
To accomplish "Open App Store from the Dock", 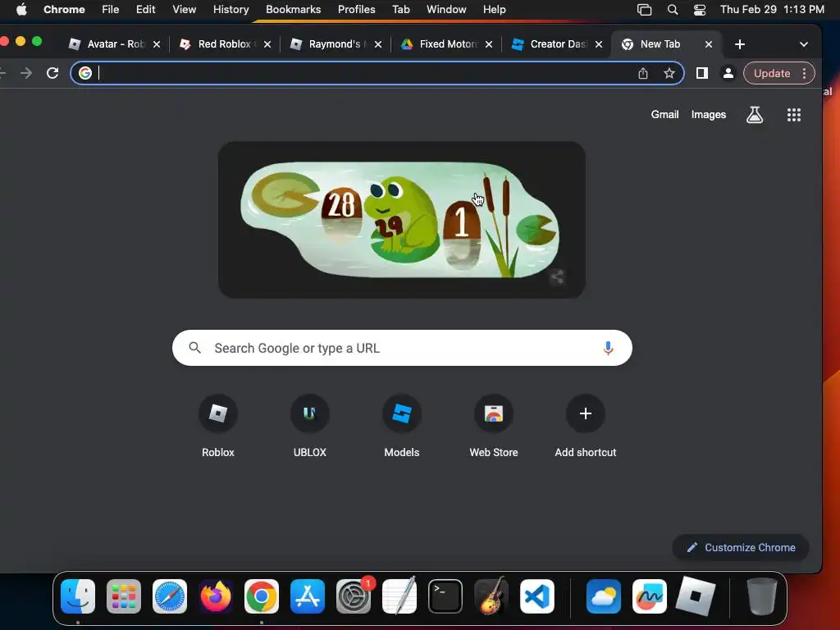I will point(308,596).
